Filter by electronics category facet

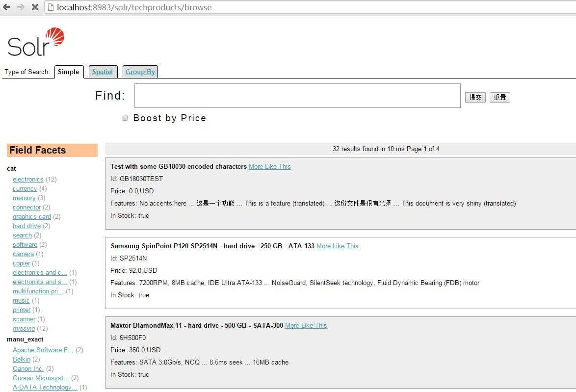coord(28,179)
